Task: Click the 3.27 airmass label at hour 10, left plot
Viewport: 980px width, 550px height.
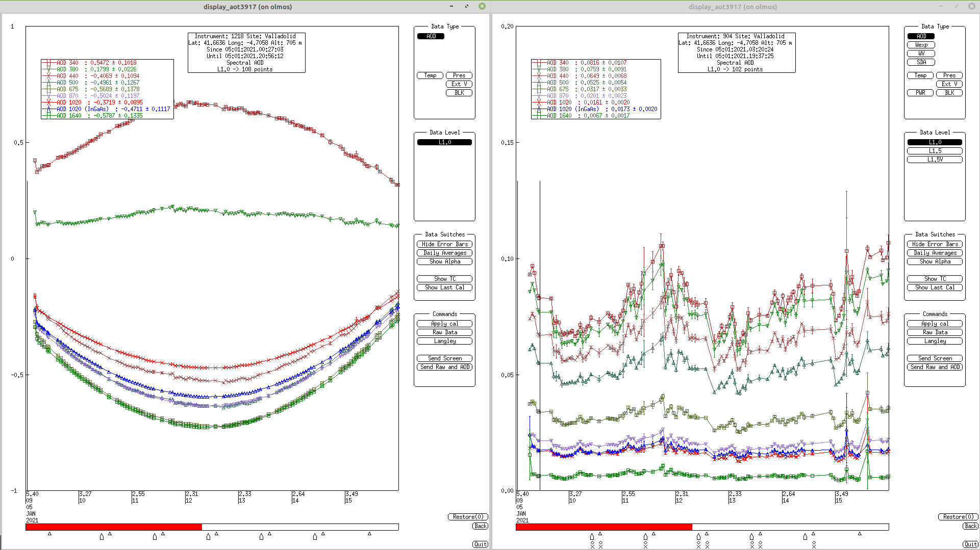Action: [86, 494]
